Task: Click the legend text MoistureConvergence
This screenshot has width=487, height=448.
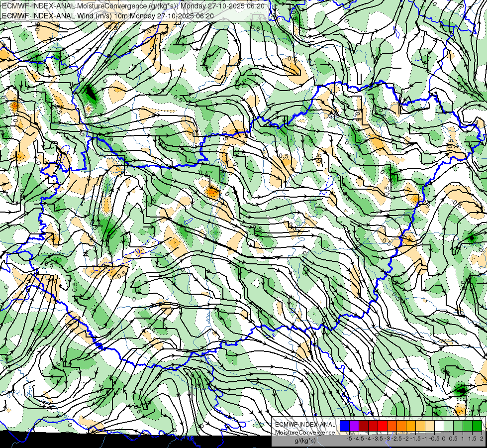Action: click(305, 433)
